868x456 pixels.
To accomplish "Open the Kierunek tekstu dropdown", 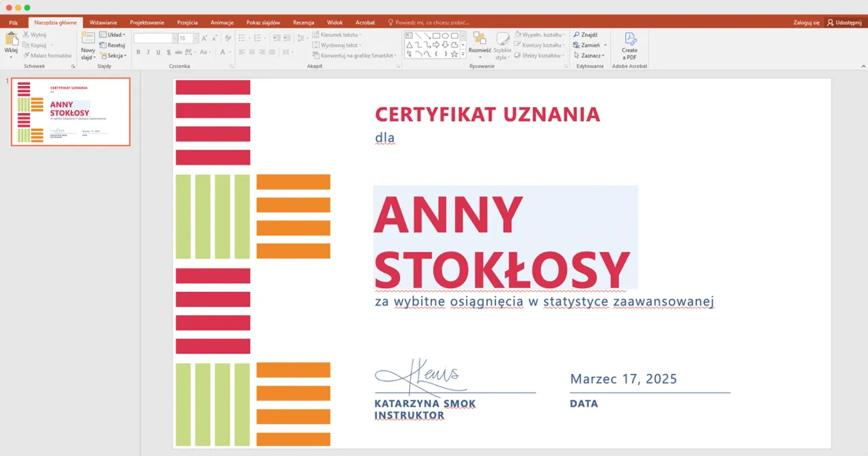I will [337, 35].
